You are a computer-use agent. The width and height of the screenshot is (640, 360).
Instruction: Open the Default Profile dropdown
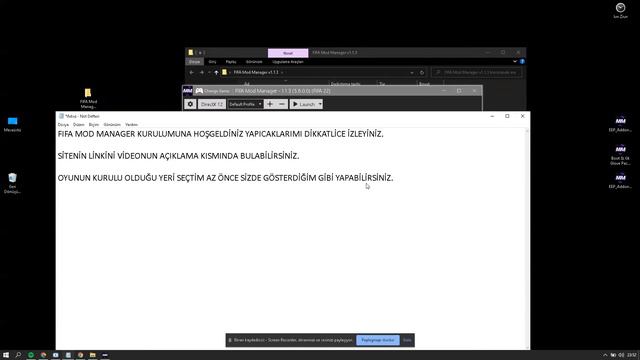click(x=245, y=104)
